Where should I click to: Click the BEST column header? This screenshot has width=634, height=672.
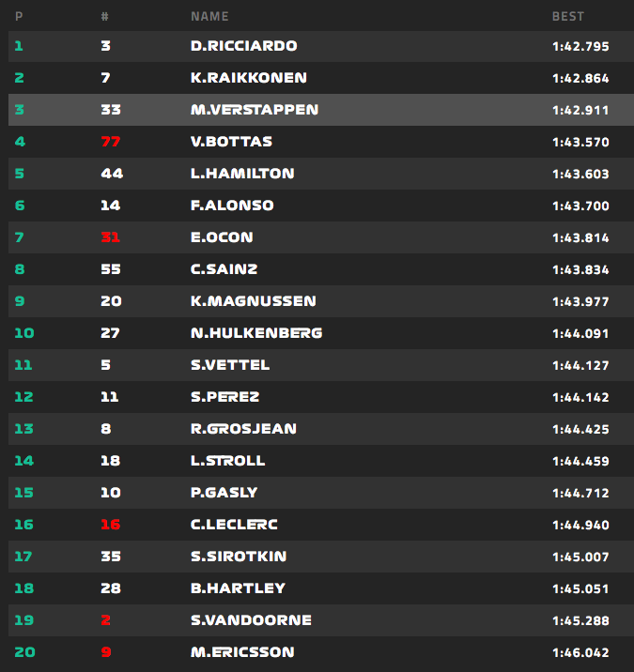point(567,16)
